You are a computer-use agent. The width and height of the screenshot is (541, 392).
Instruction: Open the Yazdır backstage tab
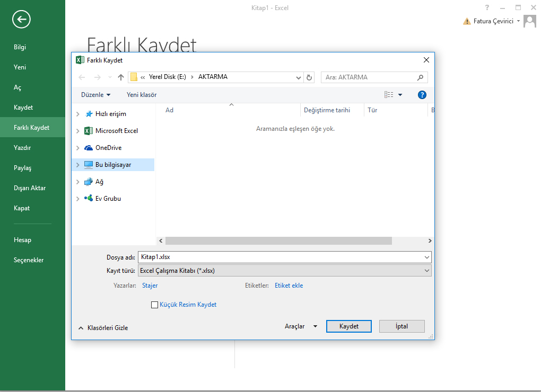click(x=22, y=148)
